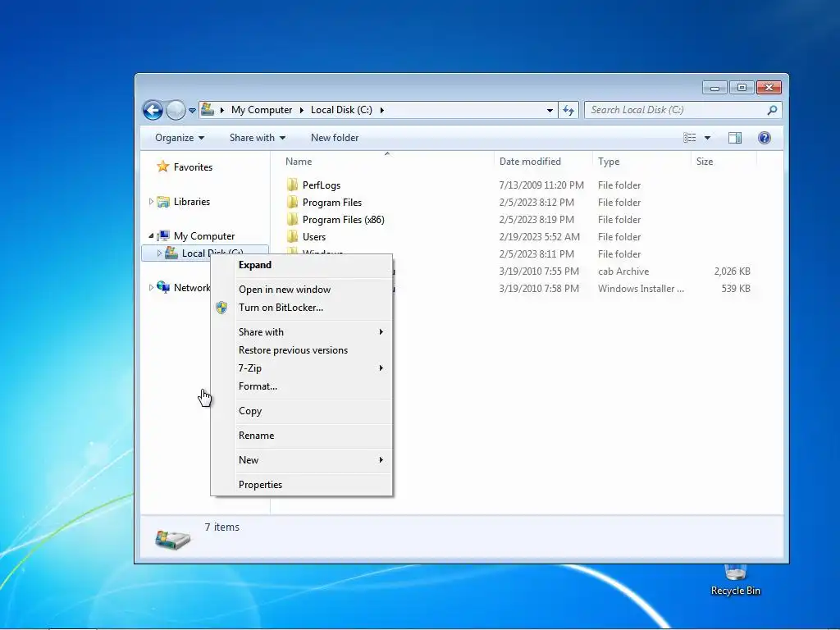840x630 pixels.
Task: Toggle the preview pane
Action: (735, 138)
